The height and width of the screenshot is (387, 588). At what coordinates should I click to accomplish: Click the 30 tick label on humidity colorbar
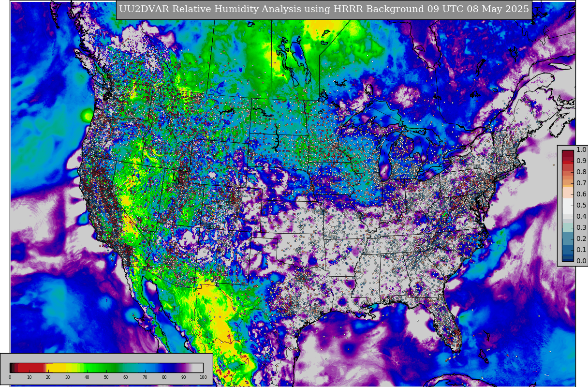pos(68,377)
